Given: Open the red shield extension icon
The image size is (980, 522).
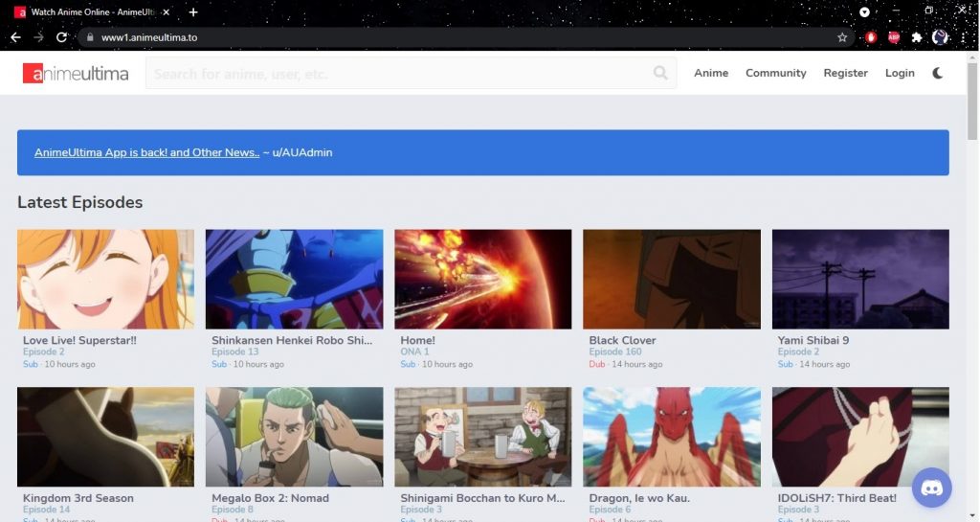Looking at the screenshot, I should [871, 37].
